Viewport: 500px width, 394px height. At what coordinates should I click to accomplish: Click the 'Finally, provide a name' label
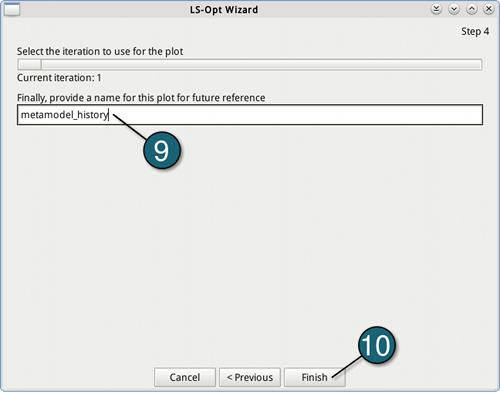click(x=141, y=98)
